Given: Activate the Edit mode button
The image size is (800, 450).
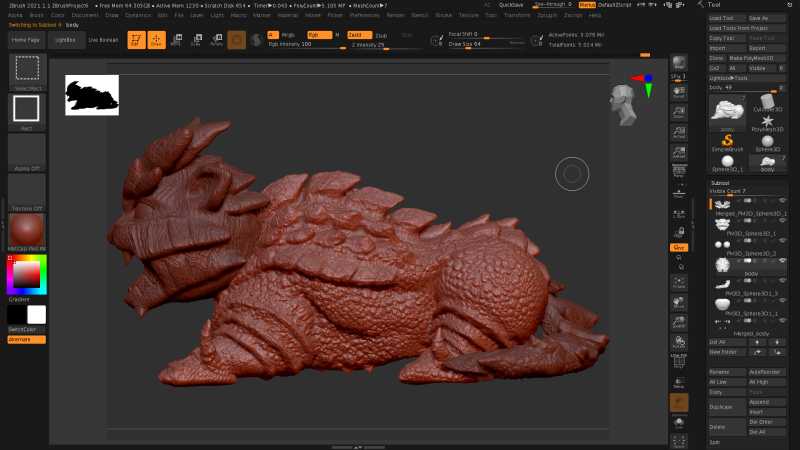Looking at the screenshot, I should [x=135, y=40].
